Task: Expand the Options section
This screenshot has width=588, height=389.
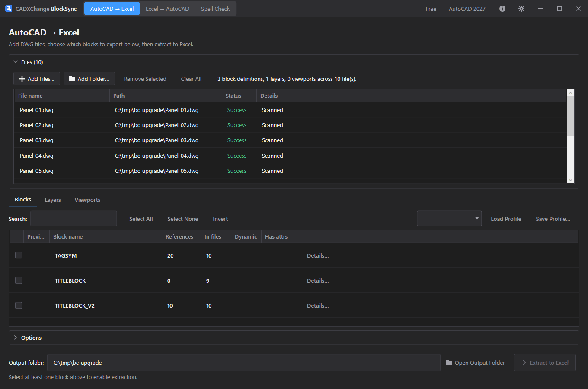Action: pos(16,338)
